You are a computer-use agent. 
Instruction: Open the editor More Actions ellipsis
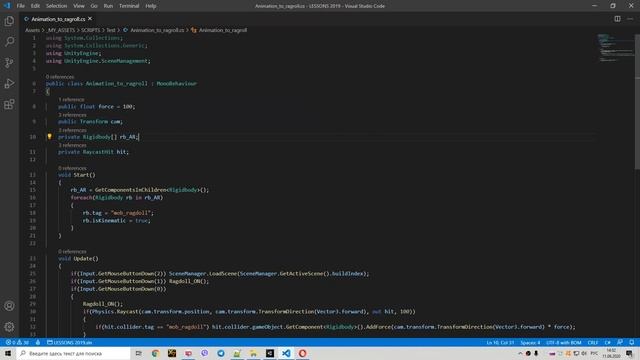pos(630,19)
